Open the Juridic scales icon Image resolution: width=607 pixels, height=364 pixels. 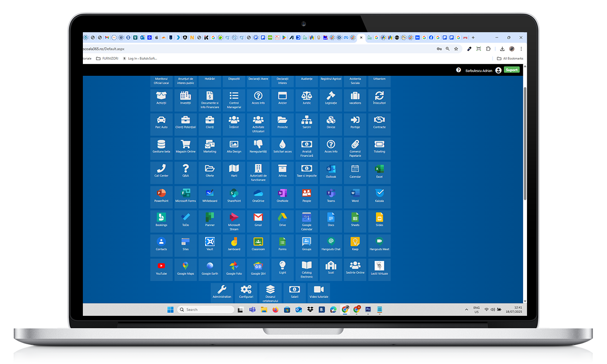point(306,98)
